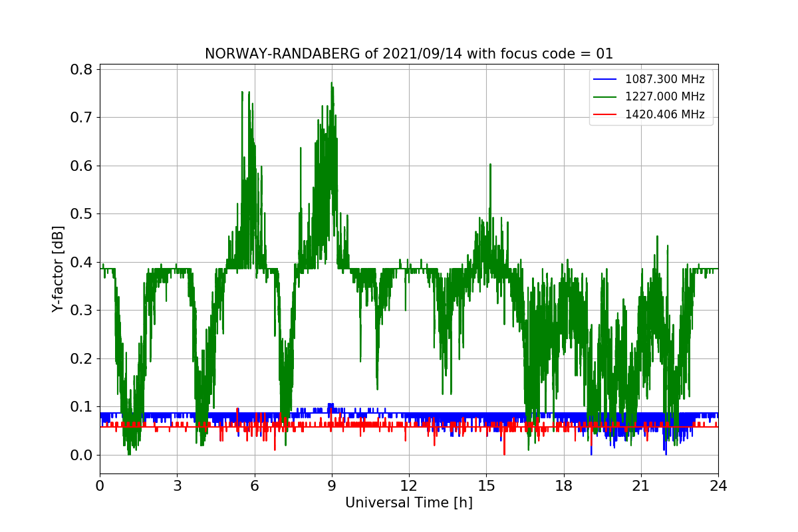
Task: Click the 6 hour x-axis tick label
Action: [255, 486]
